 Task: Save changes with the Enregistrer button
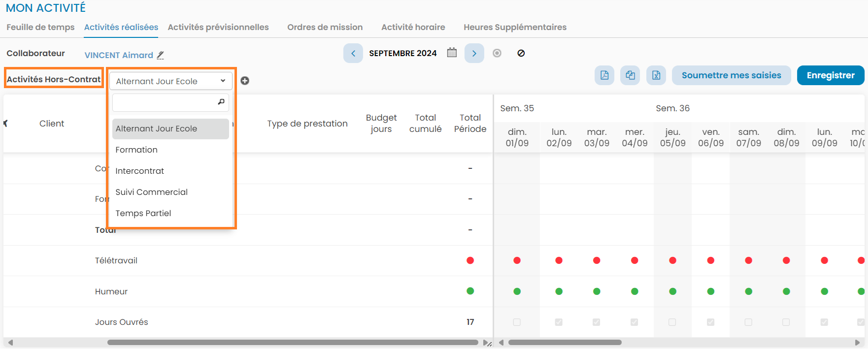(830, 75)
